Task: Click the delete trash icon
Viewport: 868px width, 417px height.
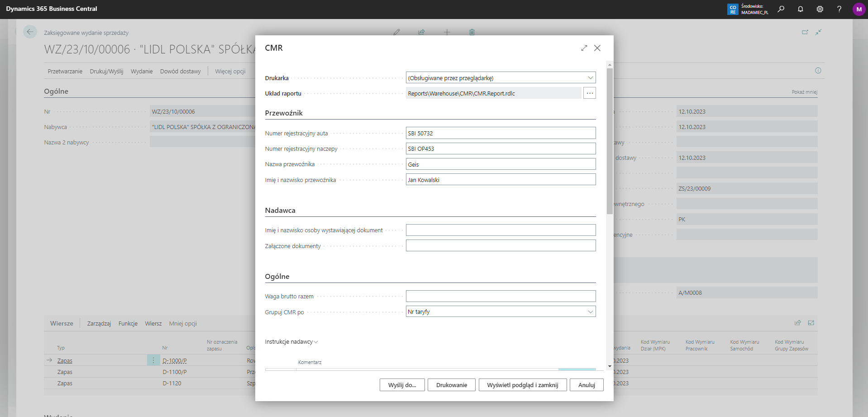Action: tap(472, 32)
